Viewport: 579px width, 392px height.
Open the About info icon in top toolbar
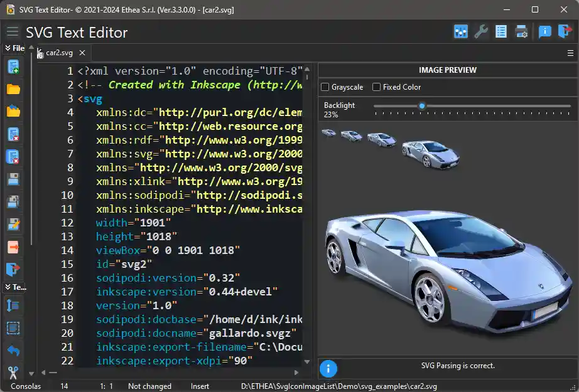tap(544, 32)
